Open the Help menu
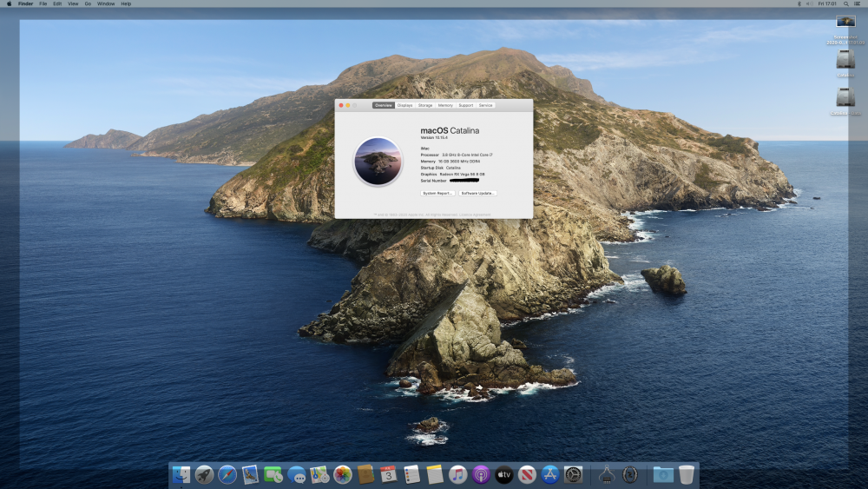868x489 pixels. [126, 3]
